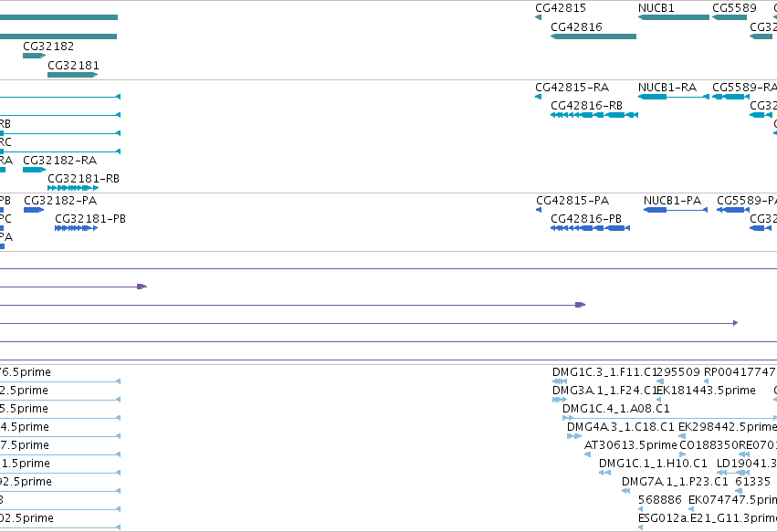This screenshot has height=532, width=777.
Task: Click the CG5589-RA transcript label
Action: click(x=745, y=88)
